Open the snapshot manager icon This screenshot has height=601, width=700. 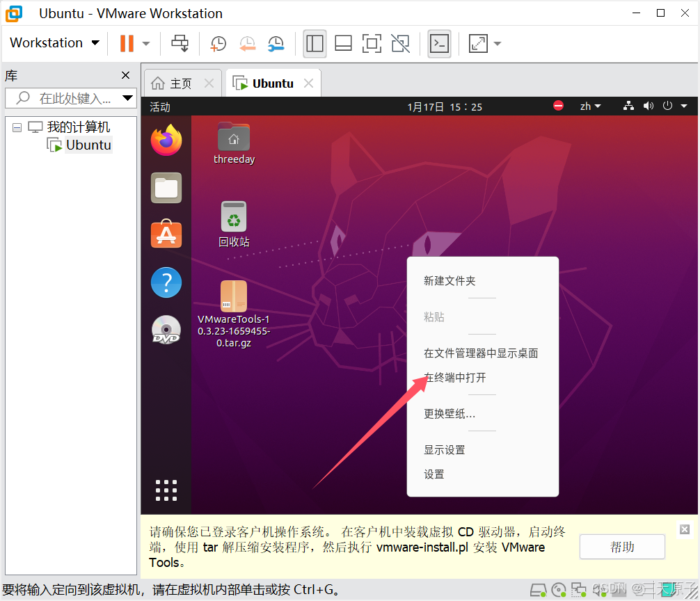(276, 43)
